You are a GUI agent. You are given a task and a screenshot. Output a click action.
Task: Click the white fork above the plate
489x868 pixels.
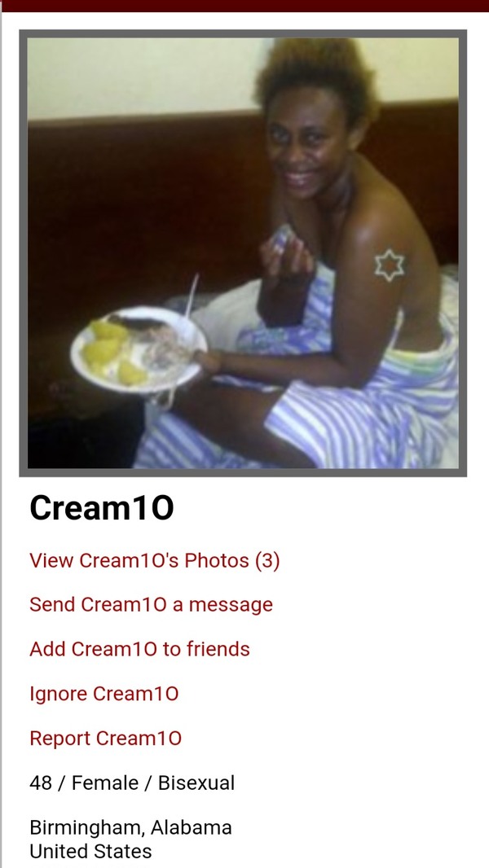coord(191,296)
